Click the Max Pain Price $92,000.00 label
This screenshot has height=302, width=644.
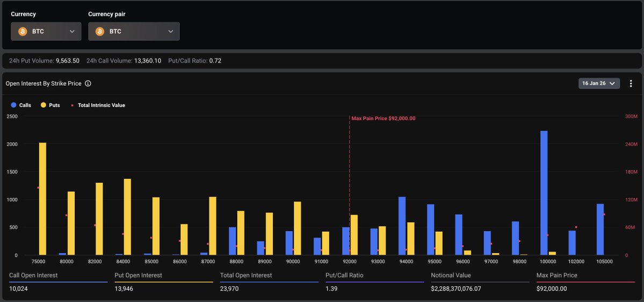coord(383,118)
